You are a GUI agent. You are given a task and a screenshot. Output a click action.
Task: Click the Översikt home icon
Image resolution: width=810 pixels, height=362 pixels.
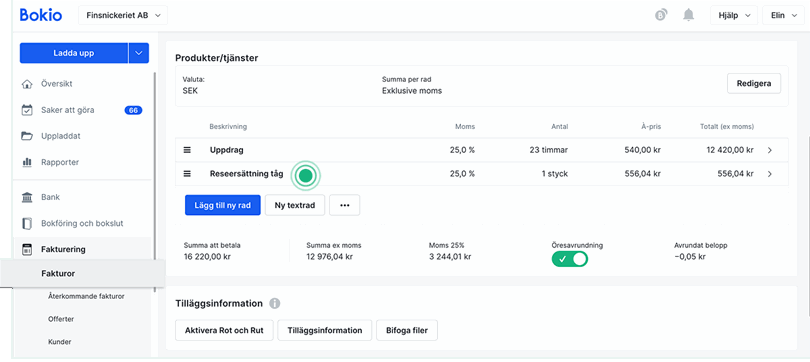[27, 84]
